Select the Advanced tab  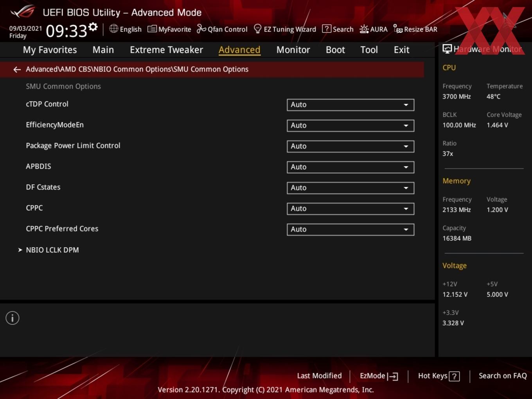click(x=239, y=50)
